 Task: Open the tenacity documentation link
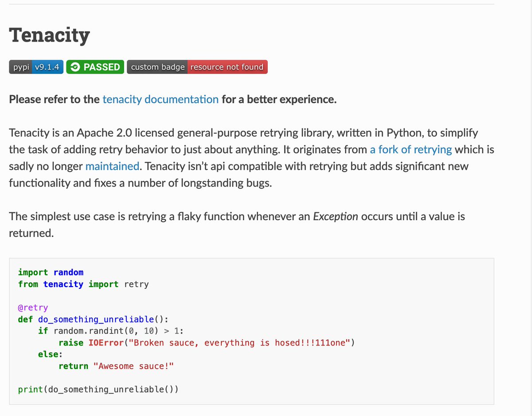point(160,99)
